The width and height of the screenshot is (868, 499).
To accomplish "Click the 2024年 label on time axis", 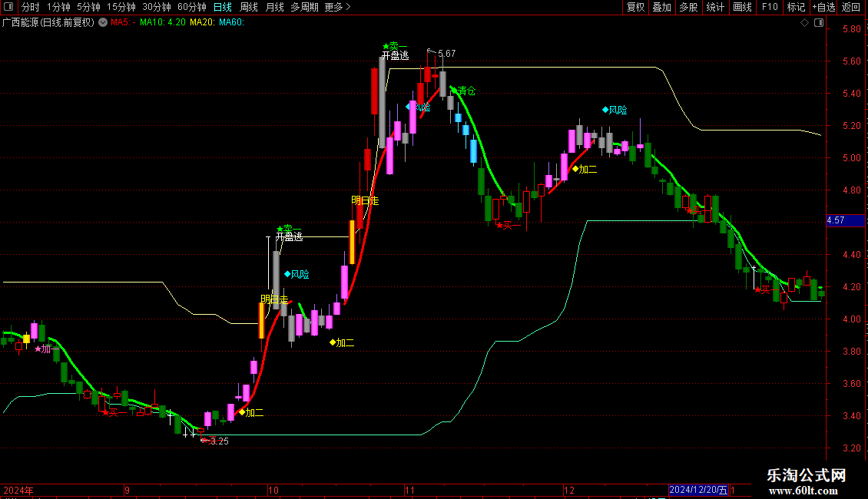I will tap(18, 490).
